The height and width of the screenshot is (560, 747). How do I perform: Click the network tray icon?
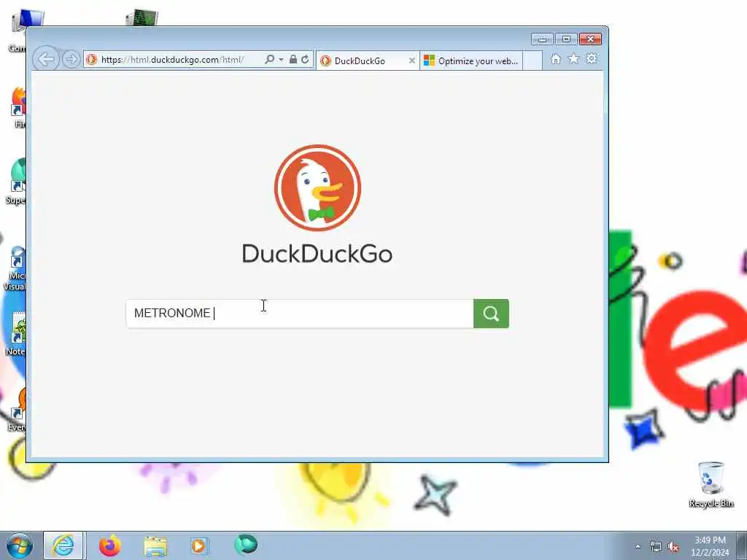[656, 547]
